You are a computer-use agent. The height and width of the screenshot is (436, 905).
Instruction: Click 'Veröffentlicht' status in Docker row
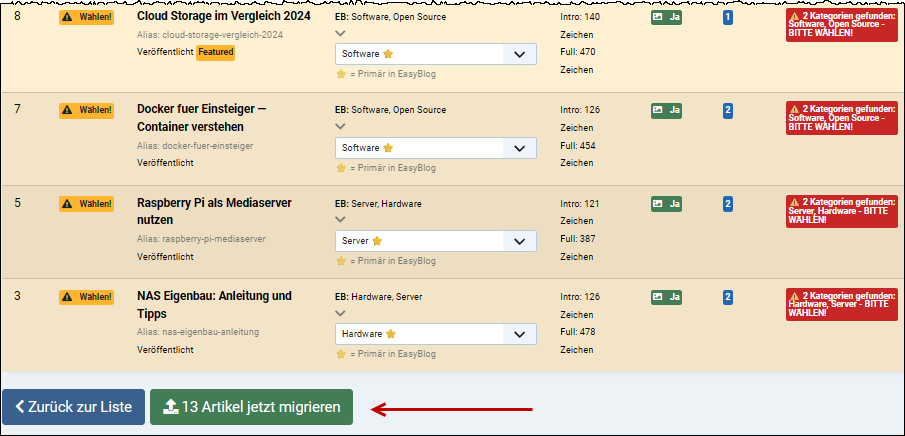tap(165, 163)
